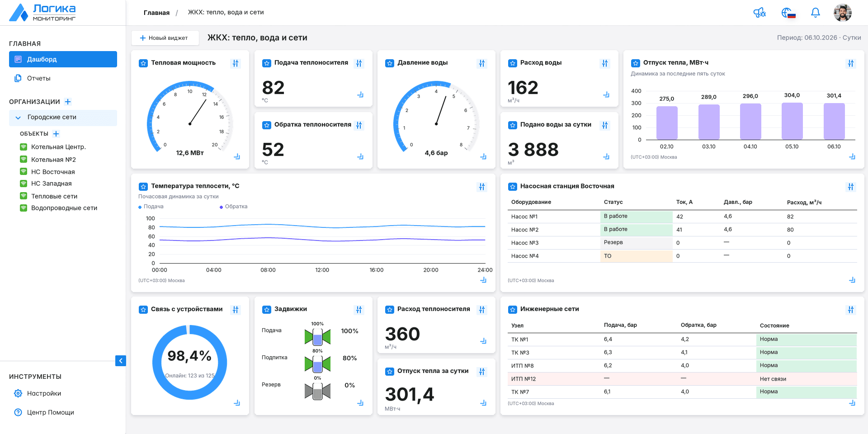
Task: Open settings of Инженерные сети widget
Action: click(851, 310)
